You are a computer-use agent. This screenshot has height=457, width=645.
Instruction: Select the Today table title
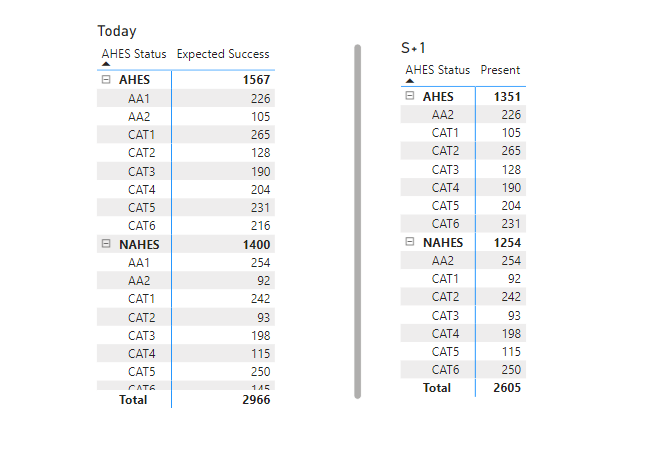tap(117, 31)
